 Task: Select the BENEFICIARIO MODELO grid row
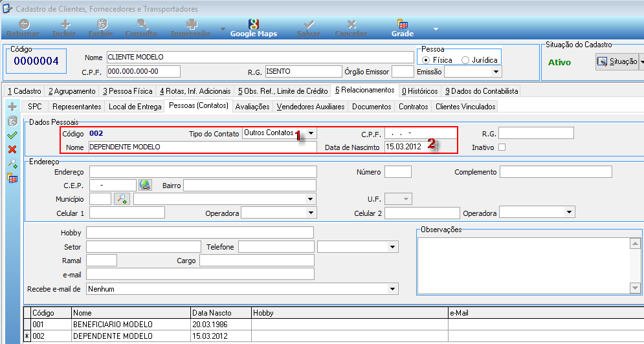pos(333,325)
